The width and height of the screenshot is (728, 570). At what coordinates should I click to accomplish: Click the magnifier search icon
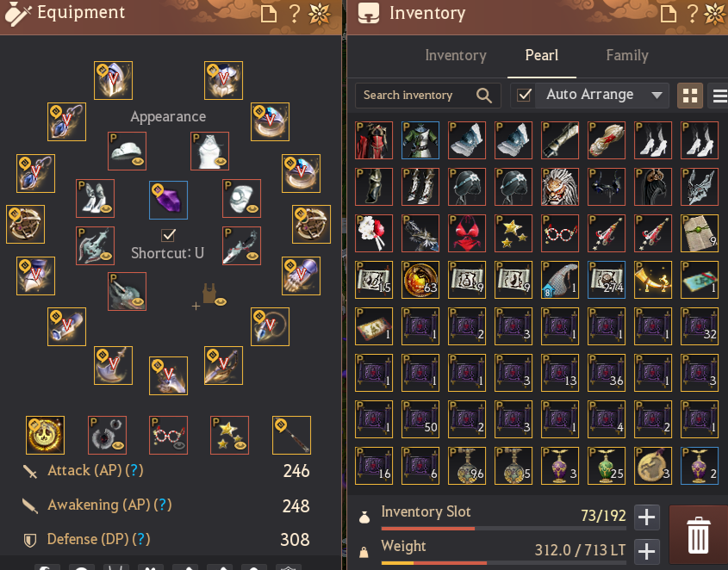[484, 96]
